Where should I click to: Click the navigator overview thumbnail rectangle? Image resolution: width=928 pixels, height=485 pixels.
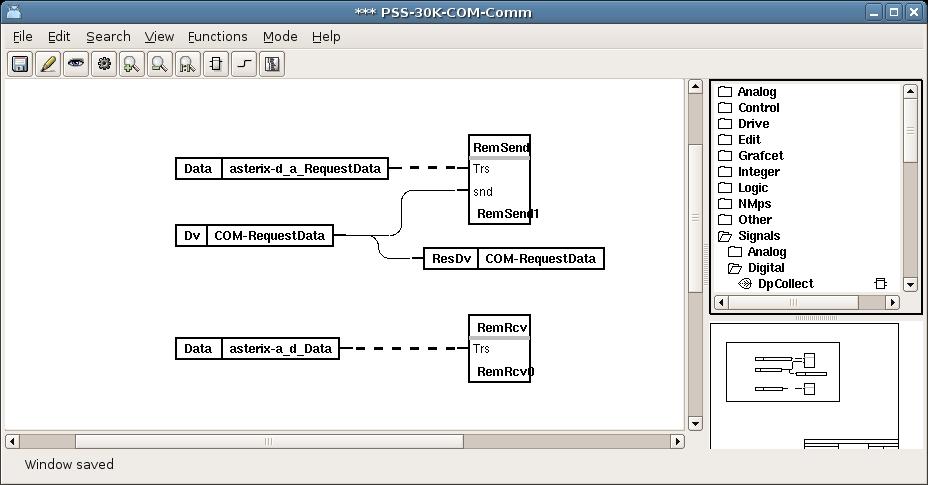[x=783, y=372]
